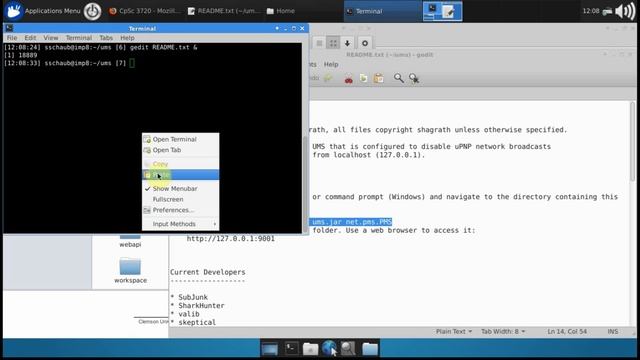Click list view button in file manager toolbar
Image resolution: width=640 pixels, height=360 pixels.
[320, 43]
